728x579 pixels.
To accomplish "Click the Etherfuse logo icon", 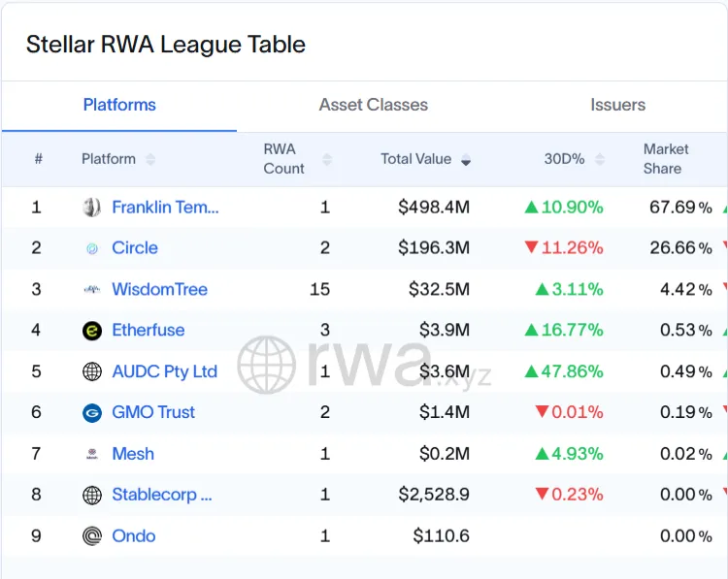I will pos(92,331).
